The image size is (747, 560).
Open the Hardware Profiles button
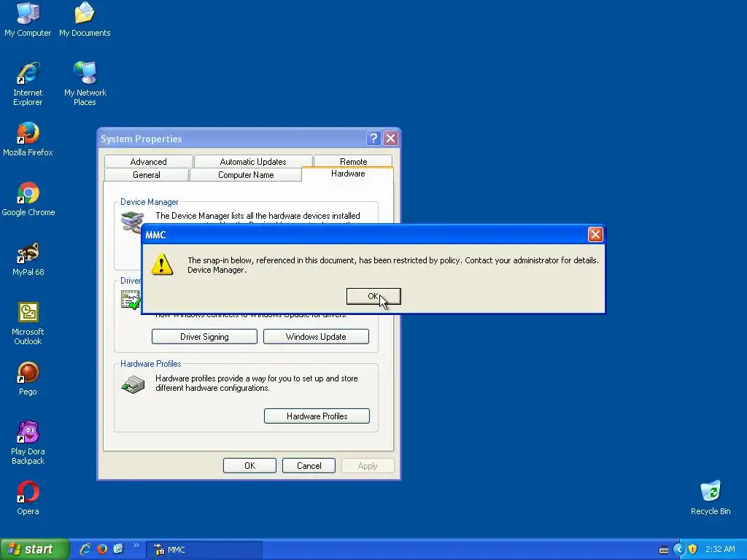[x=317, y=416]
